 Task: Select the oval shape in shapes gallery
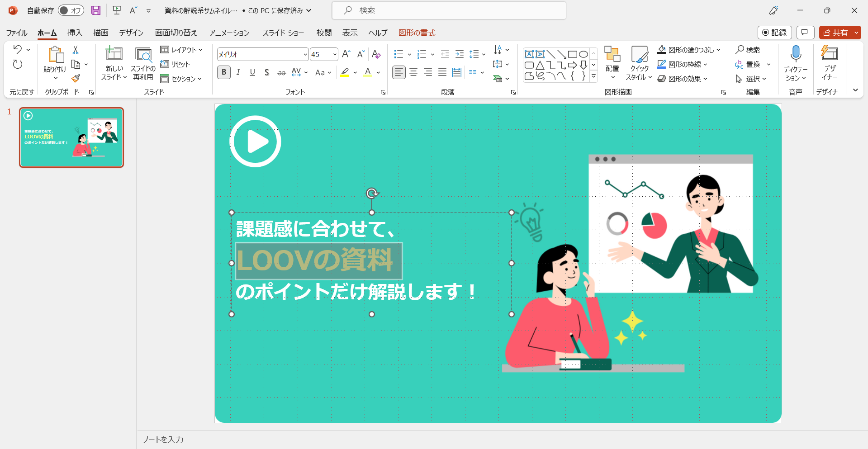click(583, 54)
